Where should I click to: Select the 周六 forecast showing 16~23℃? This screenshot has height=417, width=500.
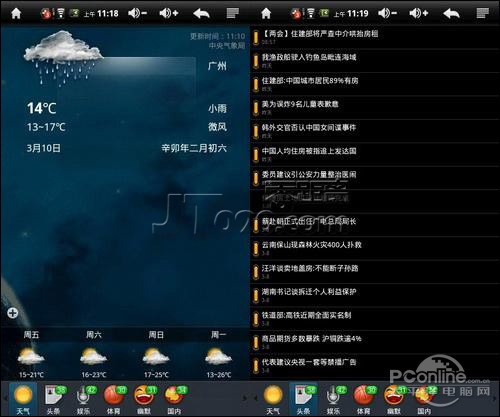click(94, 355)
